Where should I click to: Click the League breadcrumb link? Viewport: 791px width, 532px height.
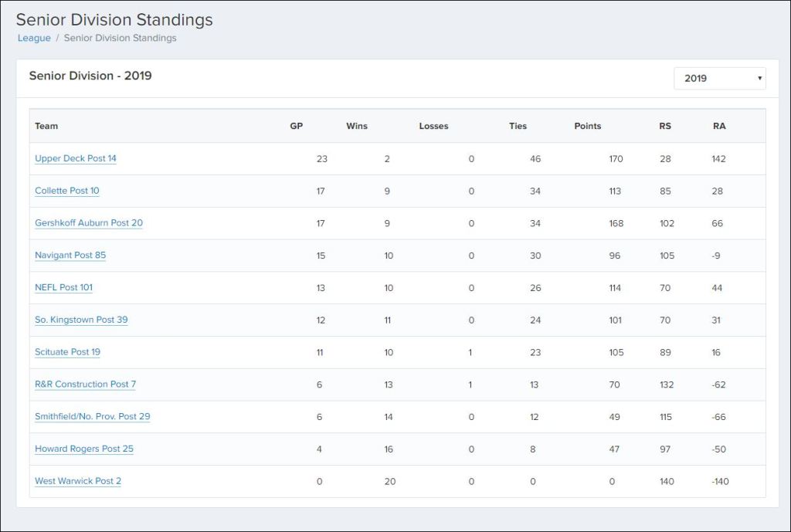pos(34,38)
